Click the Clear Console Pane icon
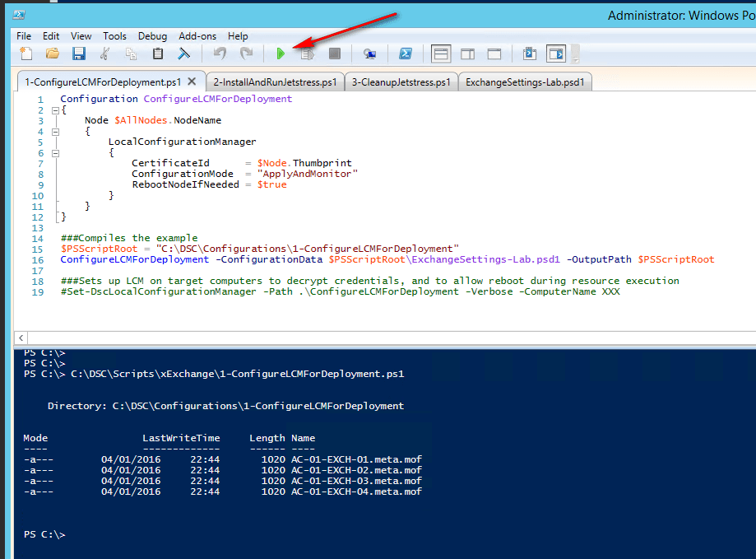756x559 pixels. [183, 54]
